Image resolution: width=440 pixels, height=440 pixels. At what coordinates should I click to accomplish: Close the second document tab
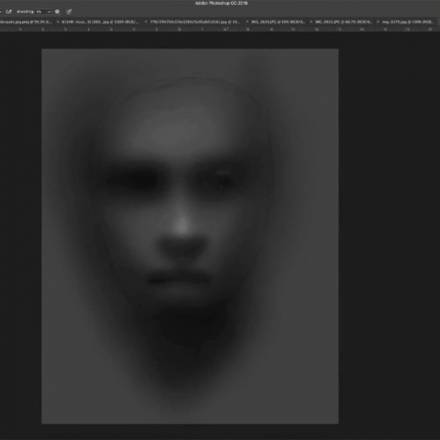tap(58, 22)
